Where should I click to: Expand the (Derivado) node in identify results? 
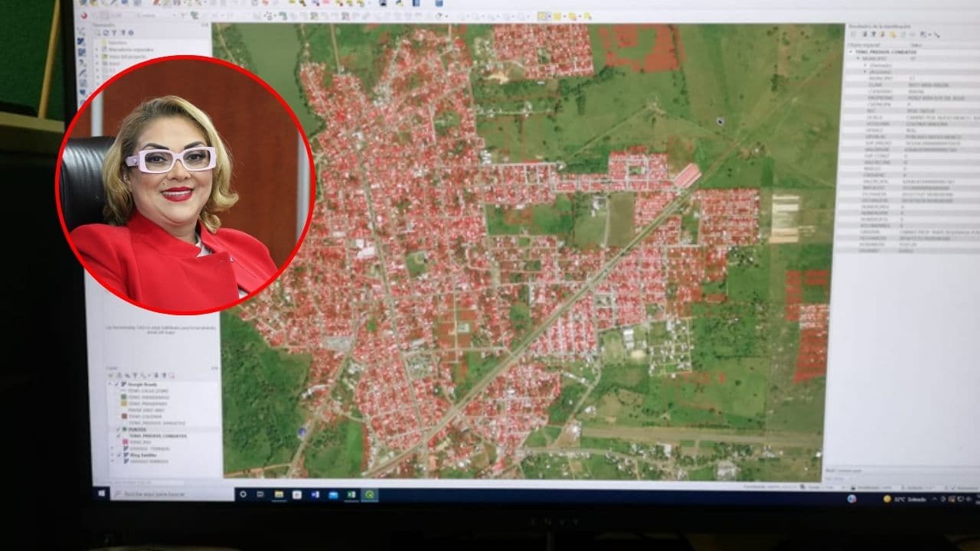(864, 66)
